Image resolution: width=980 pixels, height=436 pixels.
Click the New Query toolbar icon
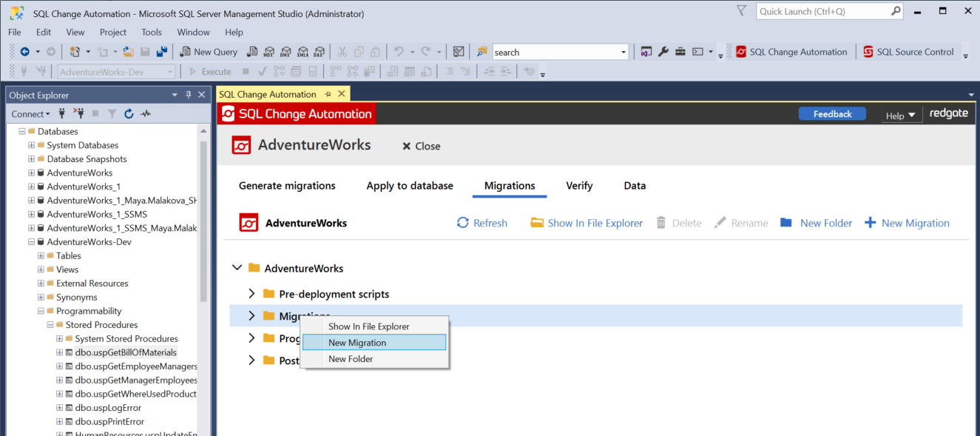point(186,52)
